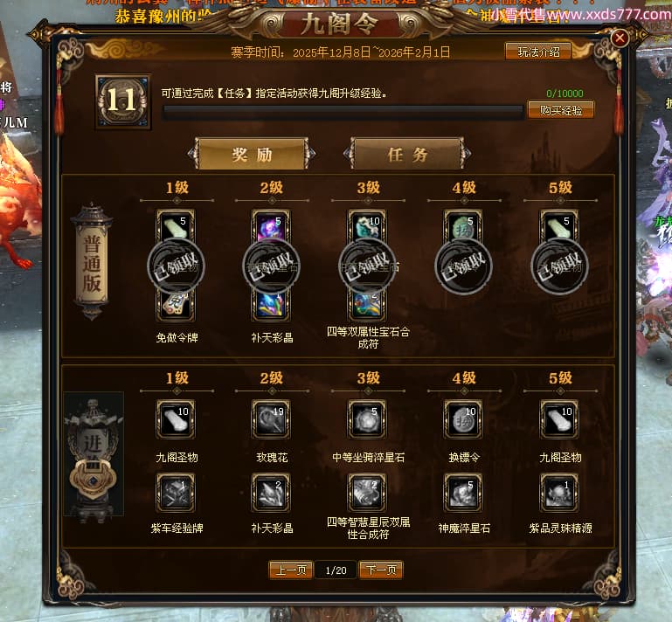Viewport: 672px width, 622px height.
Task: Go back with the 上一页 button
Action: point(291,570)
